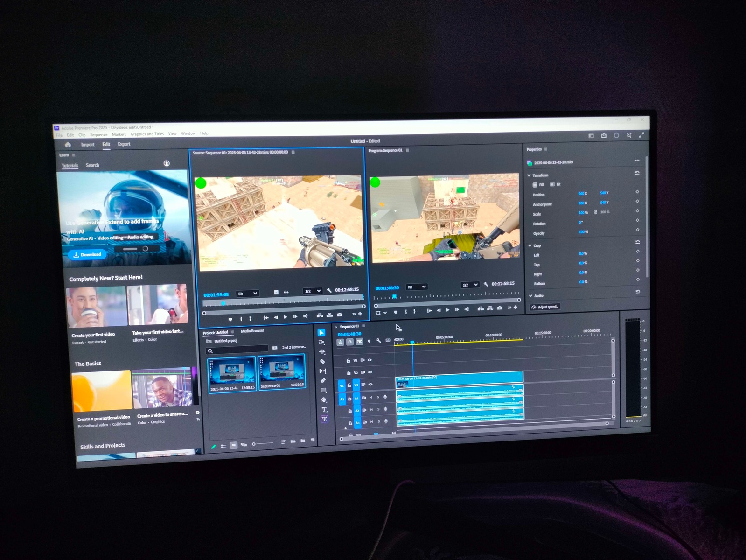
Task: Toggle visibility eye on track V2
Action: click(x=370, y=372)
